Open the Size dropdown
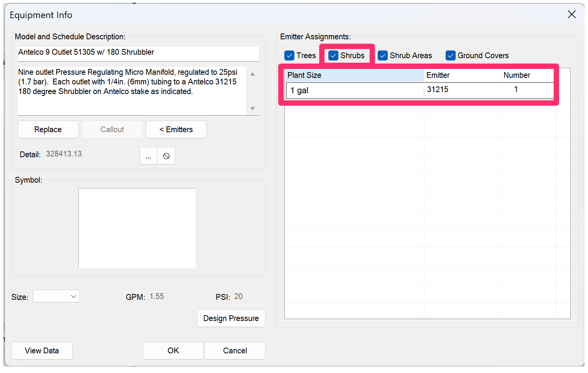The image size is (588, 373). coord(56,296)
